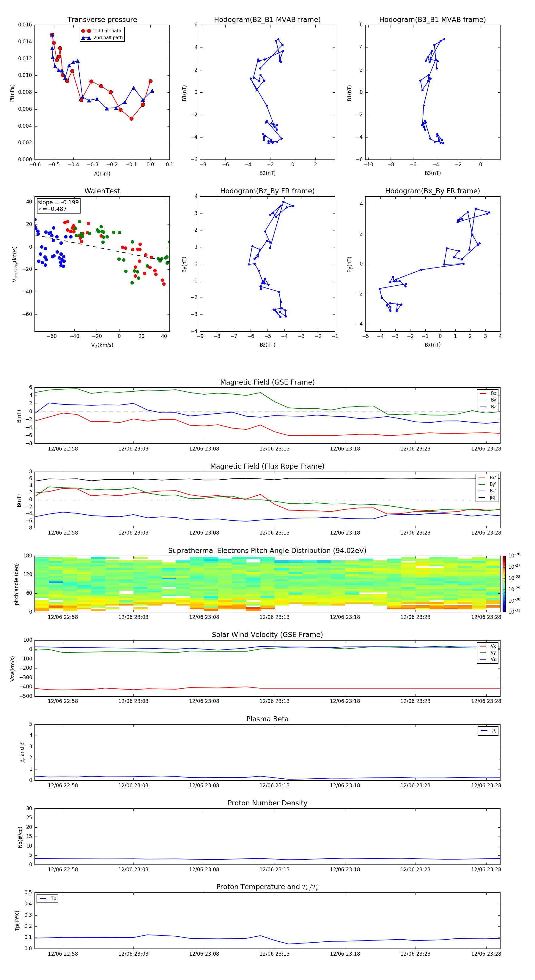Click the "Solar Wind Velocity (GSE Frame)" title
535x980 pixels.
point(267,635)
